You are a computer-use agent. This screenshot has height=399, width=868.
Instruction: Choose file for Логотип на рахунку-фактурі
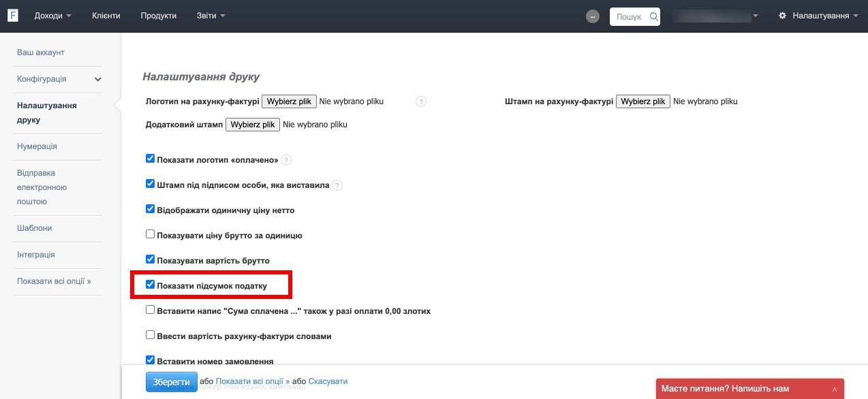[x=289, y=101]
